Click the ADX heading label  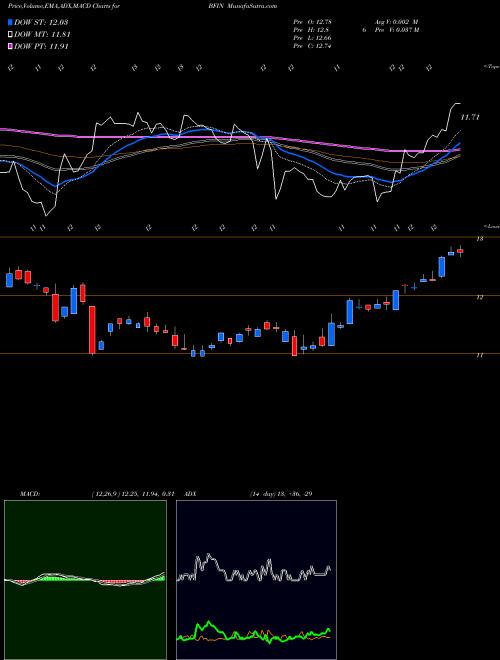pos(191,494)
